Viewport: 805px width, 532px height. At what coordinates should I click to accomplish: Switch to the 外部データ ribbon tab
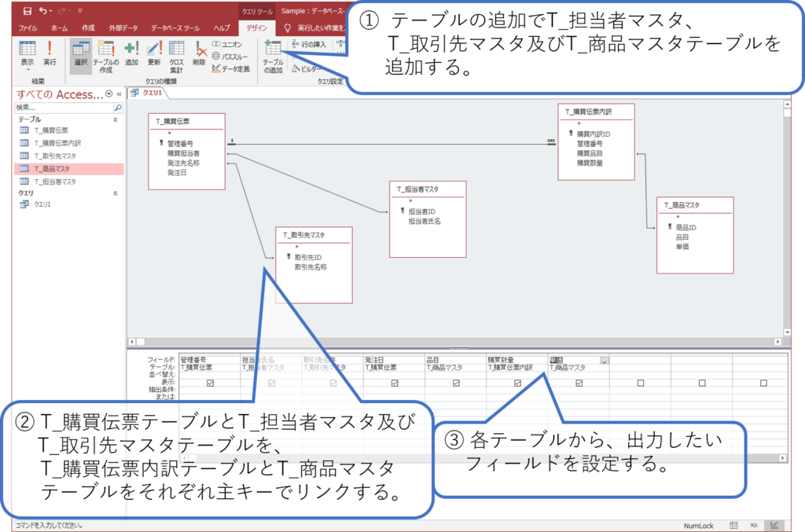click(x=123, y=28)
